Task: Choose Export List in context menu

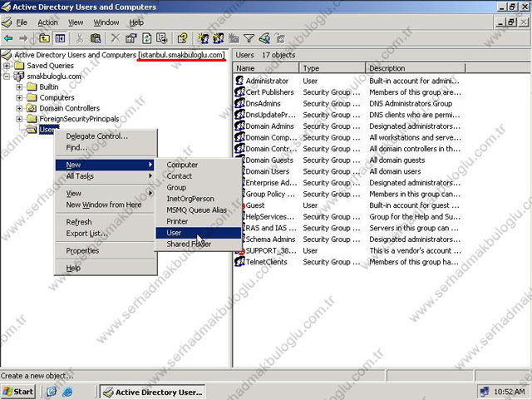Action: coord(106,234)
